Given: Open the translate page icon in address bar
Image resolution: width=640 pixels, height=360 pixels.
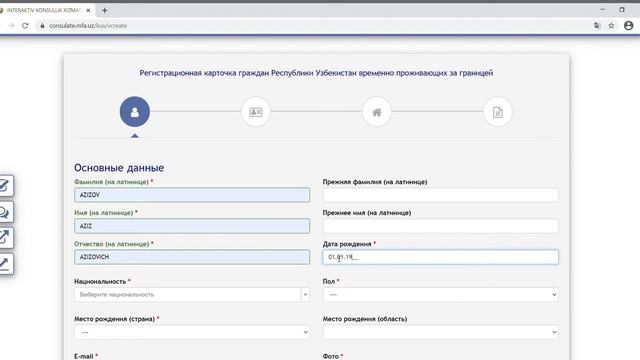Looking at the screenshot, I should [x=597, y=25].
